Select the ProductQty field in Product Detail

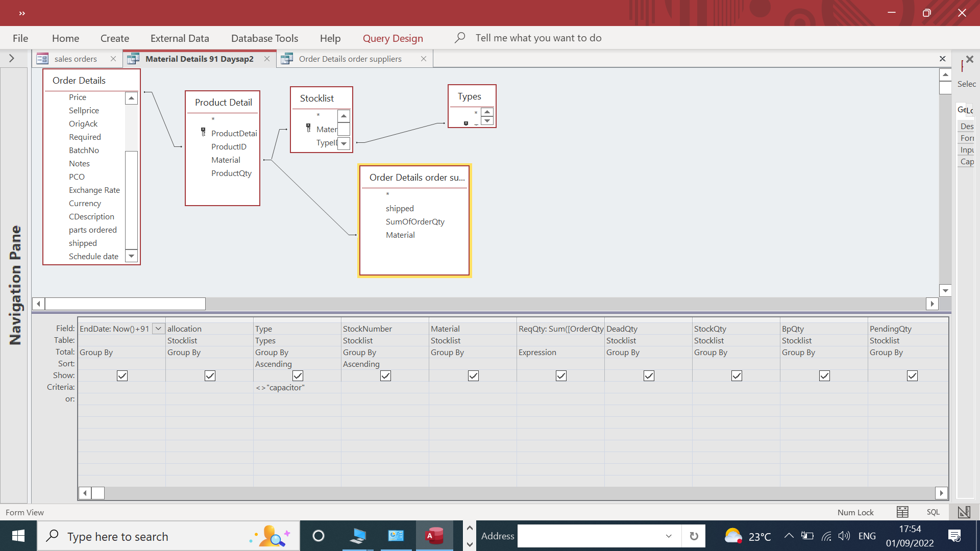(231, 173)
